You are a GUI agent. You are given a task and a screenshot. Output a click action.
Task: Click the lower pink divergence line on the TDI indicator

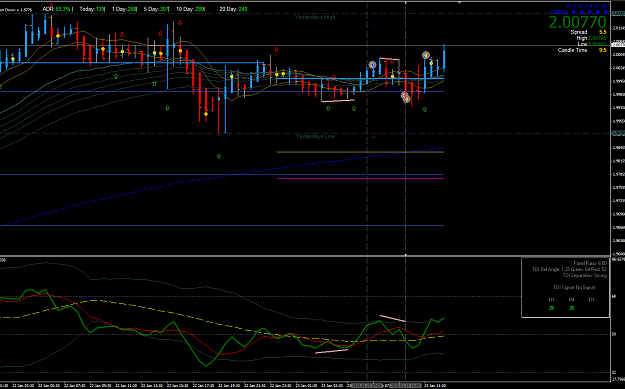point(332,351)
